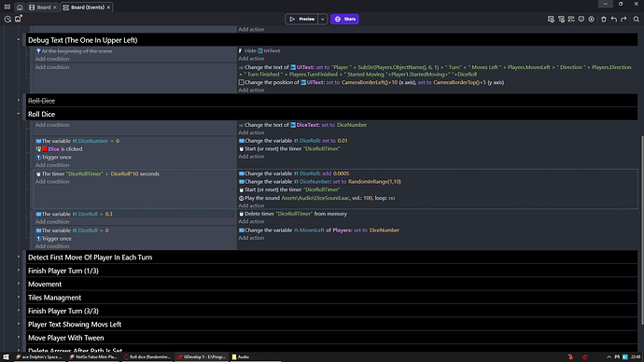Expand Move Player With Tween group
The width and height of the screenshot is (644, 362).
[x=19, y=338]
